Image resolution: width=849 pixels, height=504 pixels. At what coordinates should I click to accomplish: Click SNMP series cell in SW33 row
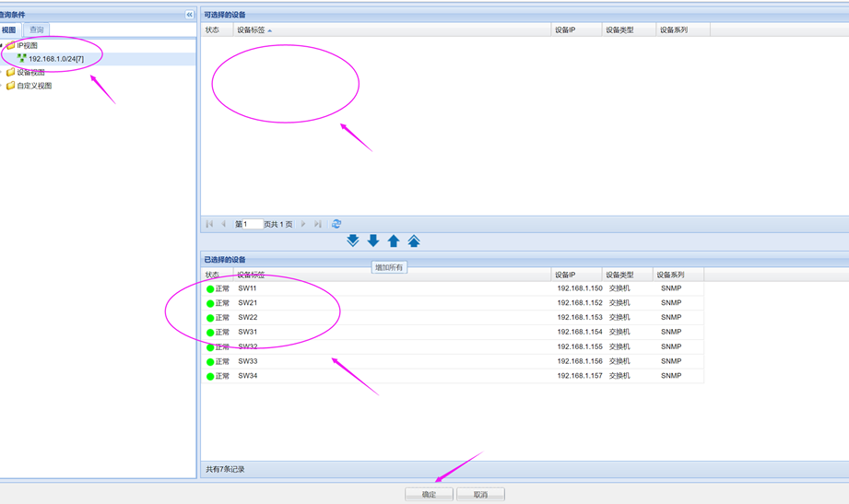[x=671, y=361]
